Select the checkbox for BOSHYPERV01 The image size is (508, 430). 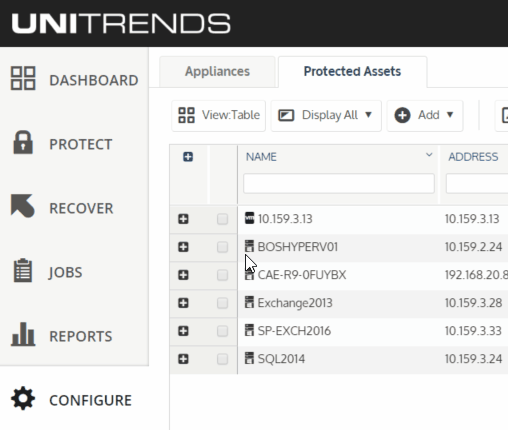[222, 247]
